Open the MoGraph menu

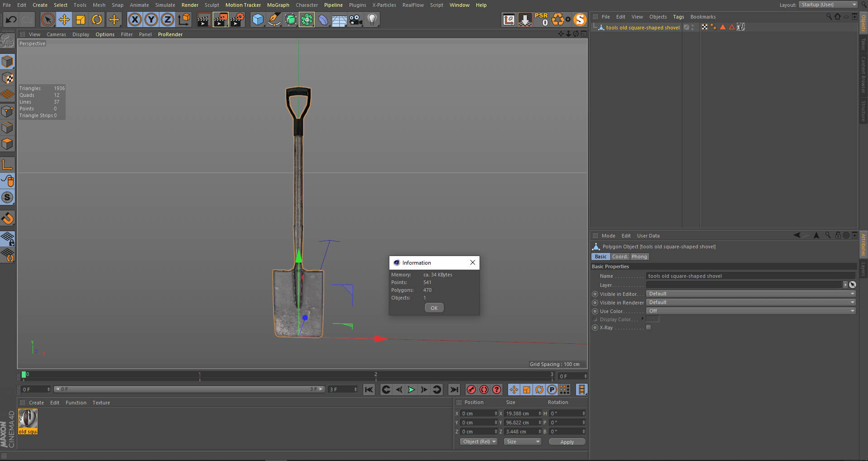[278, 5]
